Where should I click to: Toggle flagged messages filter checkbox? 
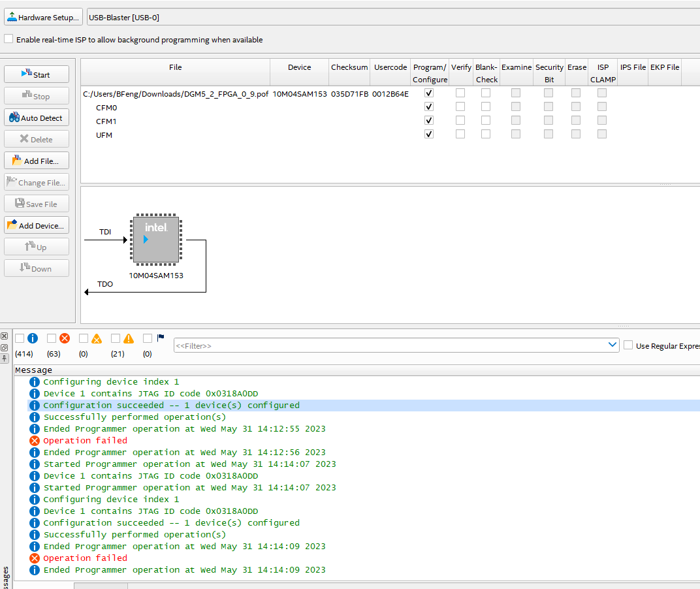[148, 338]
